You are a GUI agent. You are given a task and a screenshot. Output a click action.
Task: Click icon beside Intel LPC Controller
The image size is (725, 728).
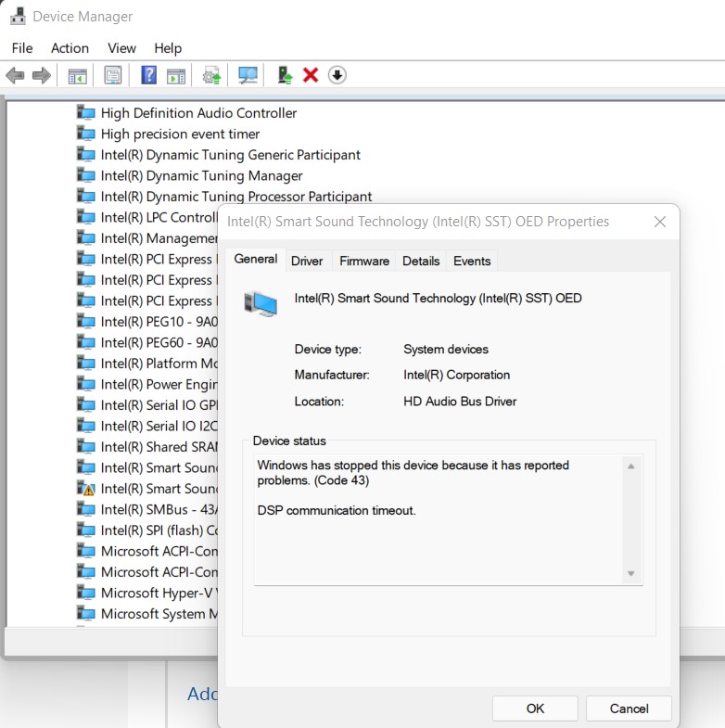coord(86,217)
